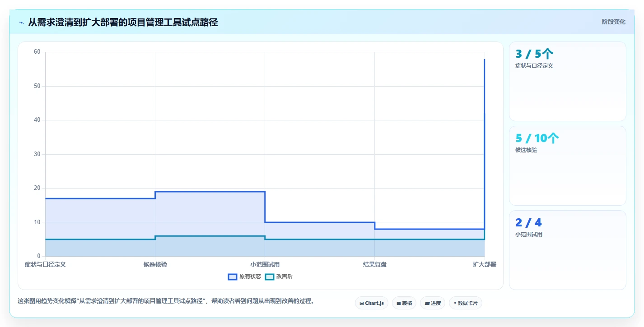Image resolution: width=644 pixels, height=327 pixels.
Task: Click the chart description sentence below the chart
Action: click(x=166, y=301)
